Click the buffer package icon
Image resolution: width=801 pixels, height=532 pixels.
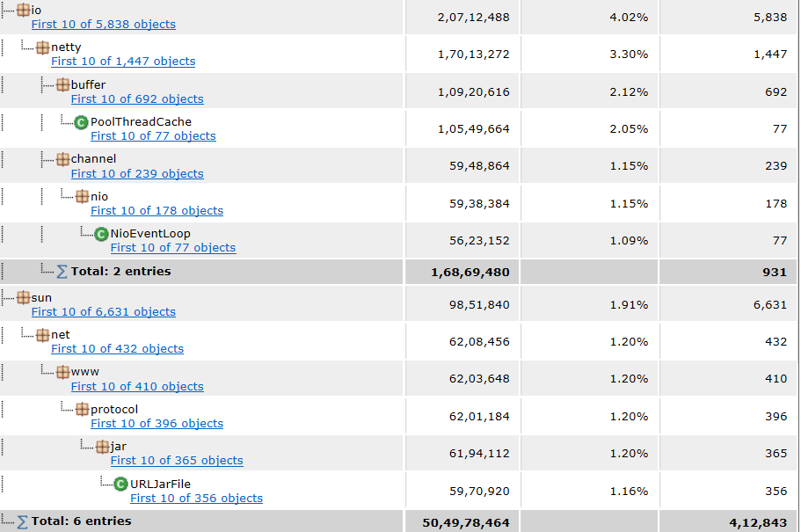point(63,84)
